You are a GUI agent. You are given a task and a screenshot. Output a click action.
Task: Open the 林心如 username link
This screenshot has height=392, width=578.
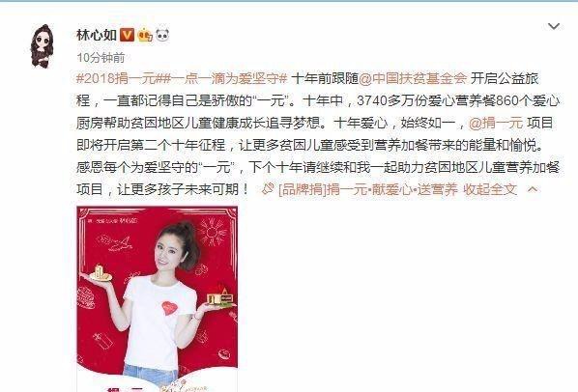[x=97, y=35]
